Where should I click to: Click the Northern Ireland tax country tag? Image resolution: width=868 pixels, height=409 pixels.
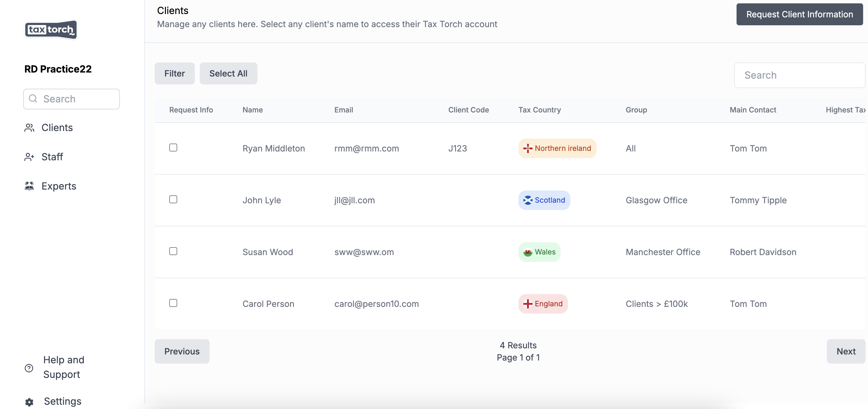point(557,148)
